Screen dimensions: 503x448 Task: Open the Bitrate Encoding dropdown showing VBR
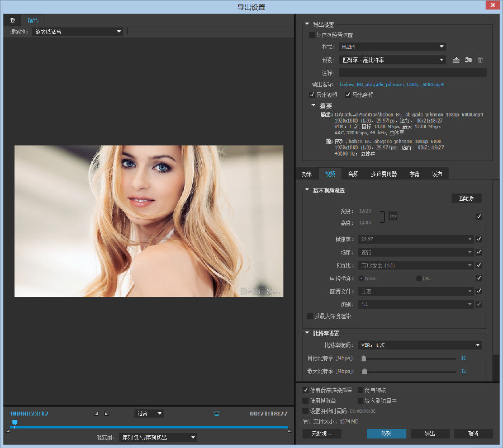419,345
